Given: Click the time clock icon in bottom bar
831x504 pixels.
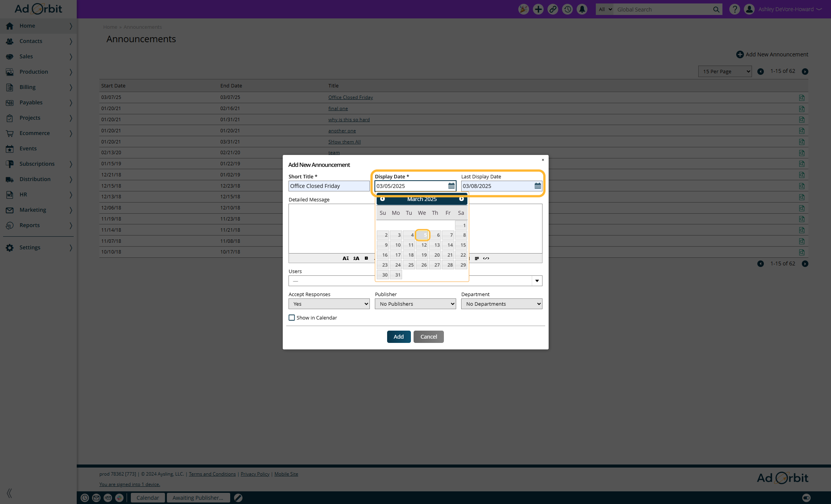Looking at the screenshot, I should pos(85,498).
